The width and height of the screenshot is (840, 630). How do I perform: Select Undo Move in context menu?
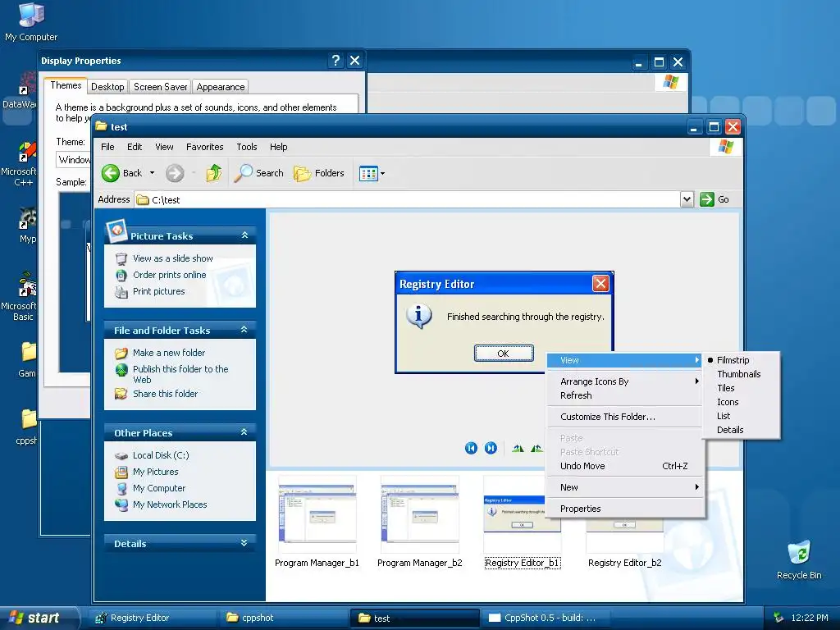(624, 466)
